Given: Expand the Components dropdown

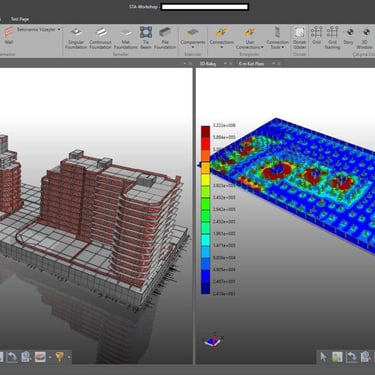Looking at the screenshot, I should (193, 38).
